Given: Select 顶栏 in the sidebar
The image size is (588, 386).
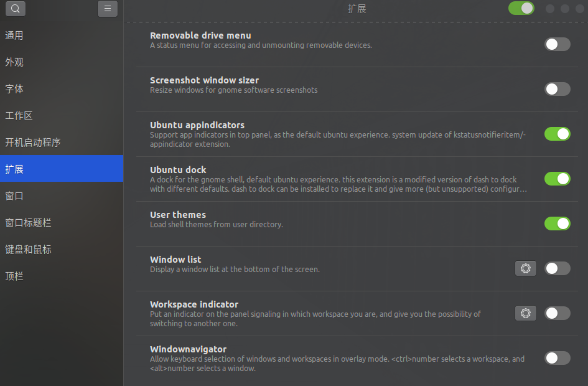Looking at the screenshot, I should [62, 276].
